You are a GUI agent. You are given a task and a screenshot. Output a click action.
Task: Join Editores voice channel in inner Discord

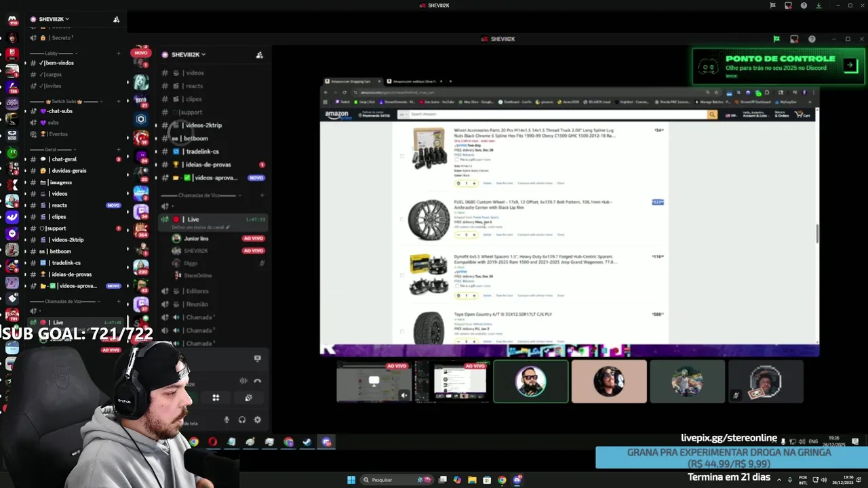214,291
